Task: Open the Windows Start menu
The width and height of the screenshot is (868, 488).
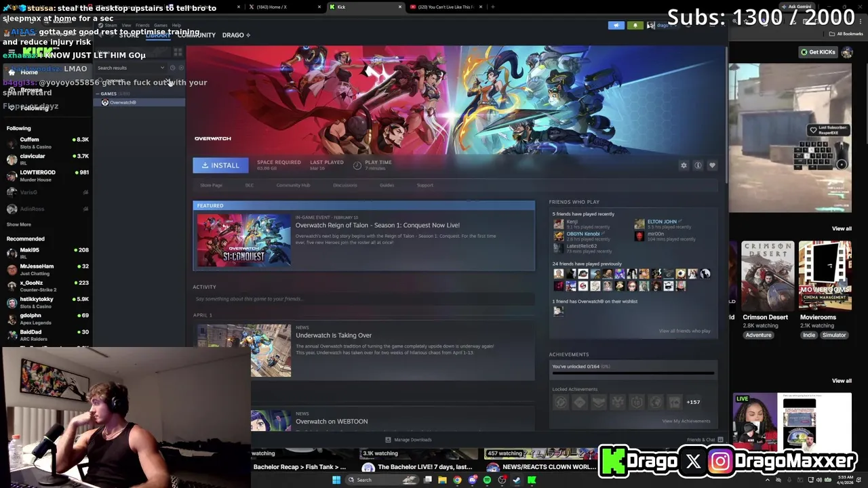Action: (x=336, y=480)
